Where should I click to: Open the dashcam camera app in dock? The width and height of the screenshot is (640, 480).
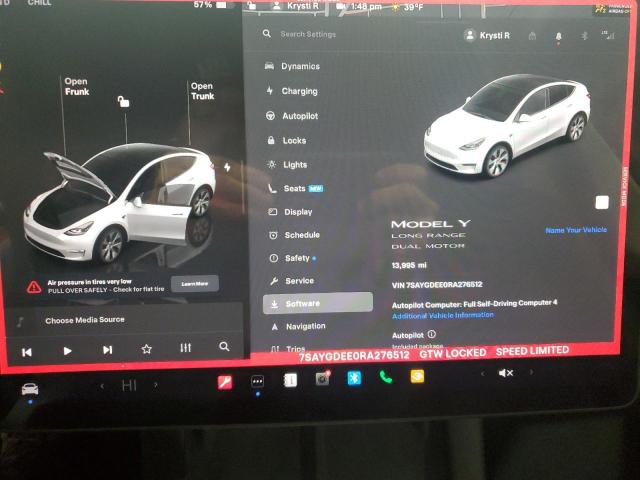[x=322, y=379]
